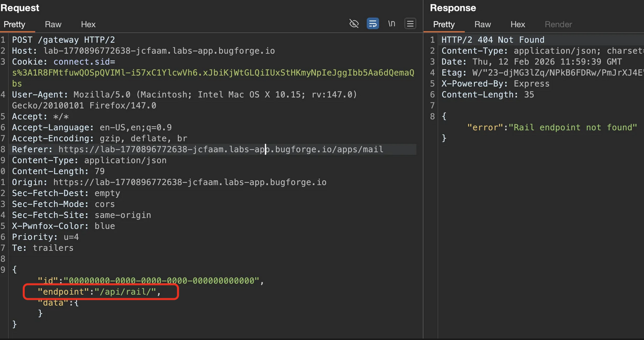
Task: Open the Request editor hamburger menu
Action: pos(410,24)
